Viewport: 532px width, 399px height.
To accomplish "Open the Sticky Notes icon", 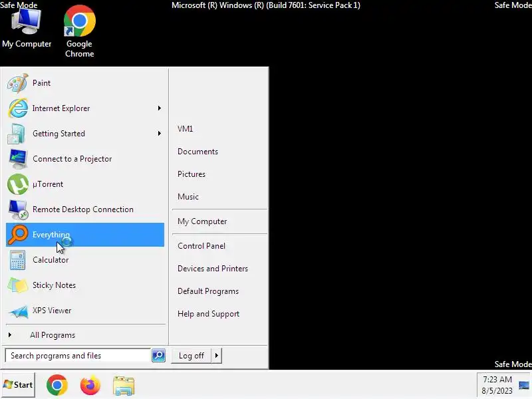I will click(18, 285).
